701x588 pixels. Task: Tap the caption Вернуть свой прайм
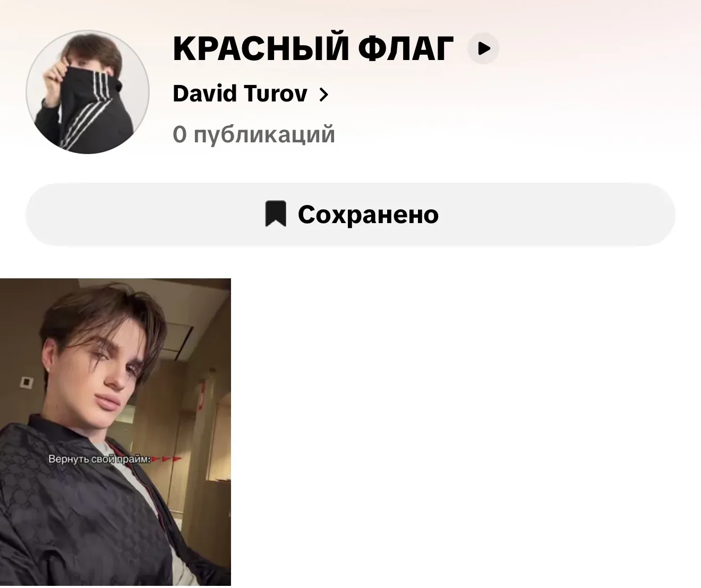99,459
